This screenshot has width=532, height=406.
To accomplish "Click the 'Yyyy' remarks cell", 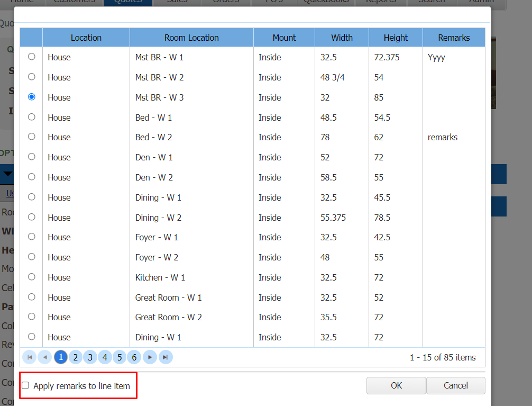I will click(x=454, y=57).
